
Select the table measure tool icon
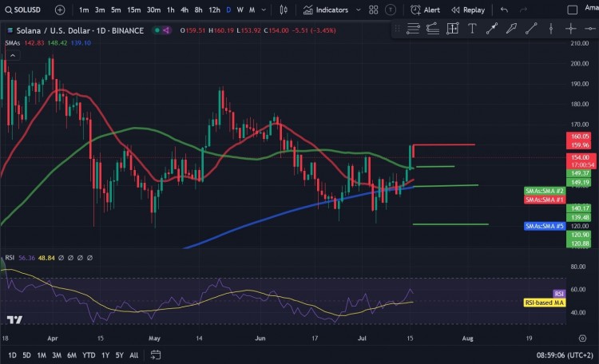pos(452,29)
